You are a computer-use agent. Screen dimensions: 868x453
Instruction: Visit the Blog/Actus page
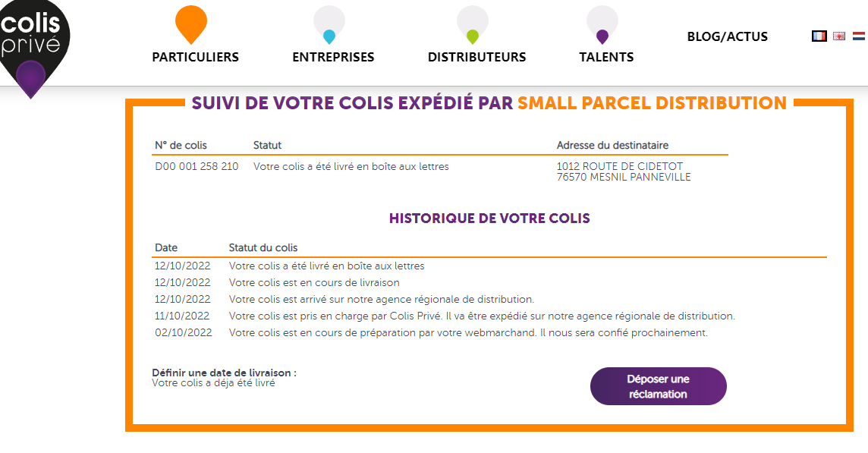(727, 36)
